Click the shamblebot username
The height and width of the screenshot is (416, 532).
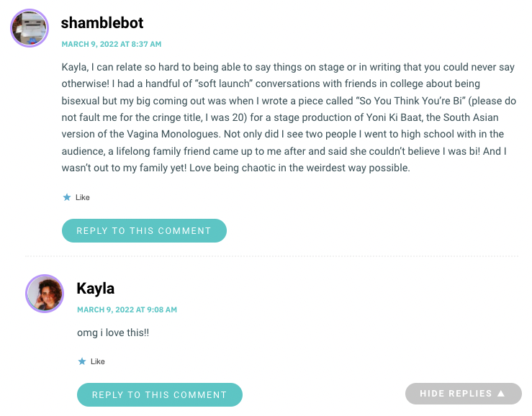[102, 23]
